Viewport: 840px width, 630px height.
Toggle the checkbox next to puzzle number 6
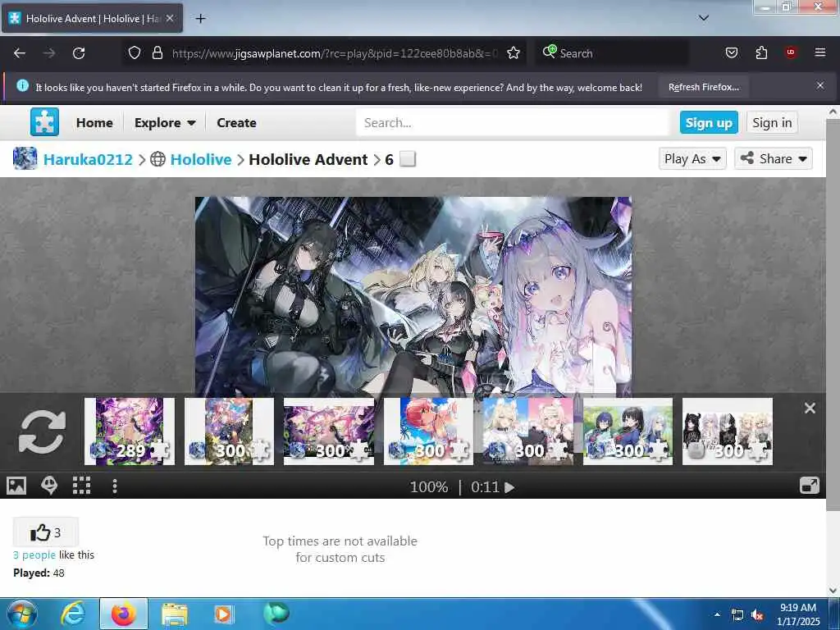408,159
